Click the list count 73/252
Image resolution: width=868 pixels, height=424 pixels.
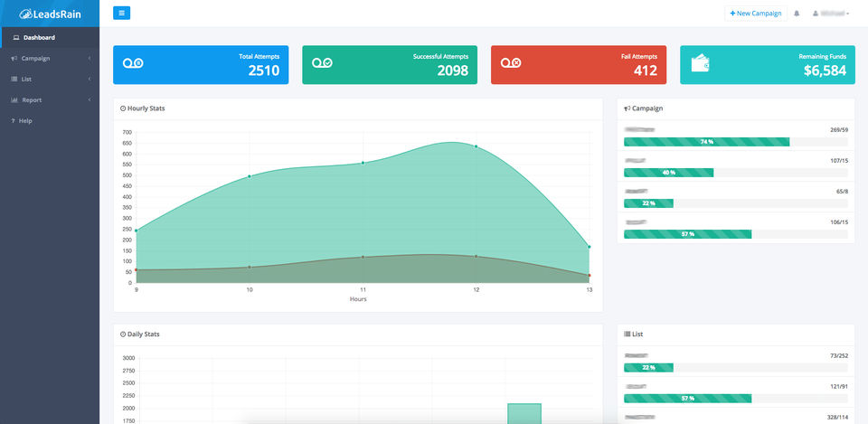[x=839, y=356]
